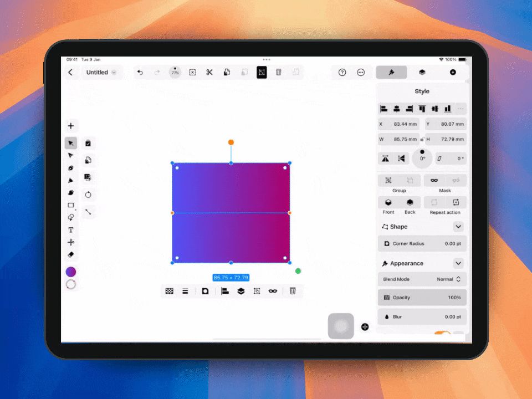Open the fill color well

70,272
